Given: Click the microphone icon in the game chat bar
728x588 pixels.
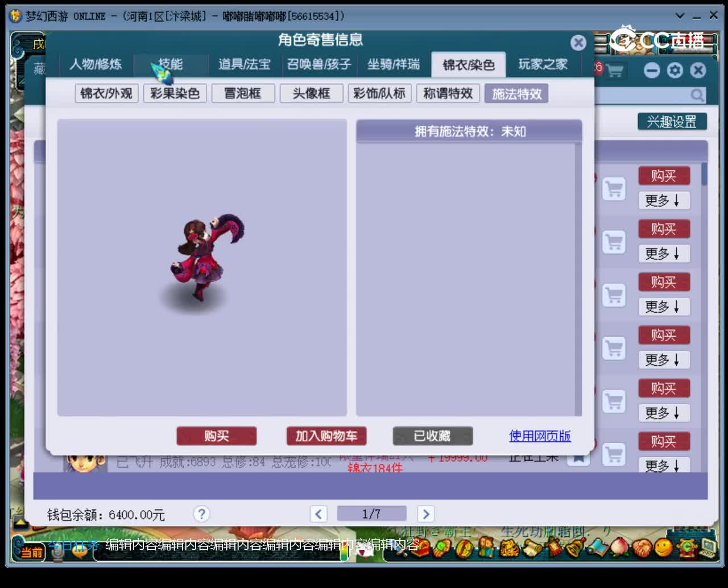Looking at the screenshot, I should coord(57,552).
